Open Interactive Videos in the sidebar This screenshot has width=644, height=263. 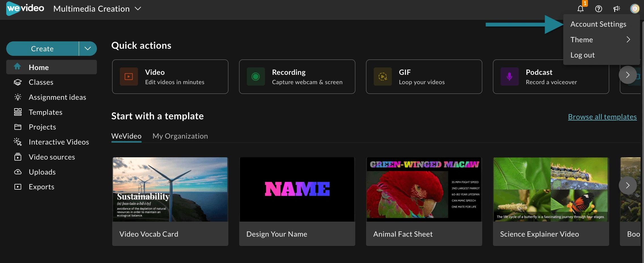tap(52, 142)
